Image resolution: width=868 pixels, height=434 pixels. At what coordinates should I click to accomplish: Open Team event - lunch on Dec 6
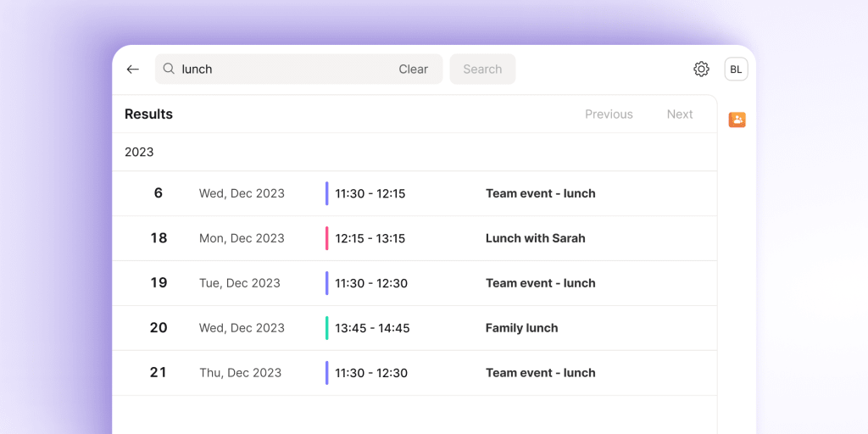pos(540,193)
